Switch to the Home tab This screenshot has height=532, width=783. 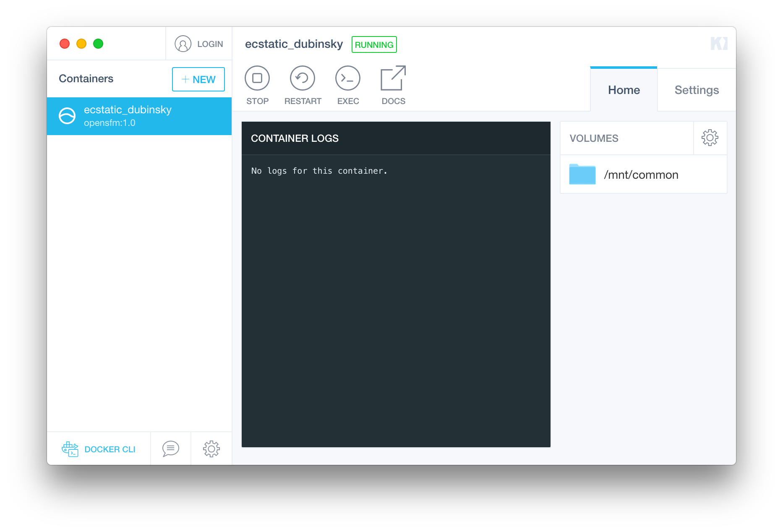pos(624,89)
